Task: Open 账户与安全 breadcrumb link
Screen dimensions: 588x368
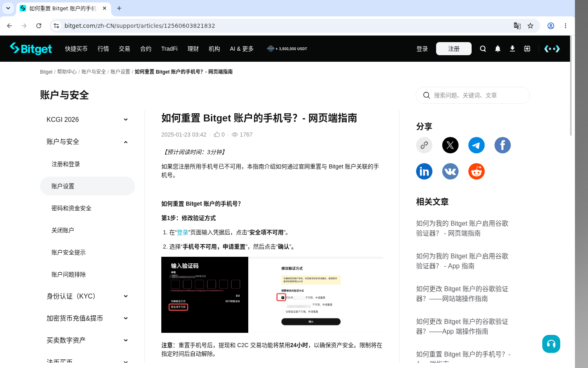Action: (x=94, y=72)
